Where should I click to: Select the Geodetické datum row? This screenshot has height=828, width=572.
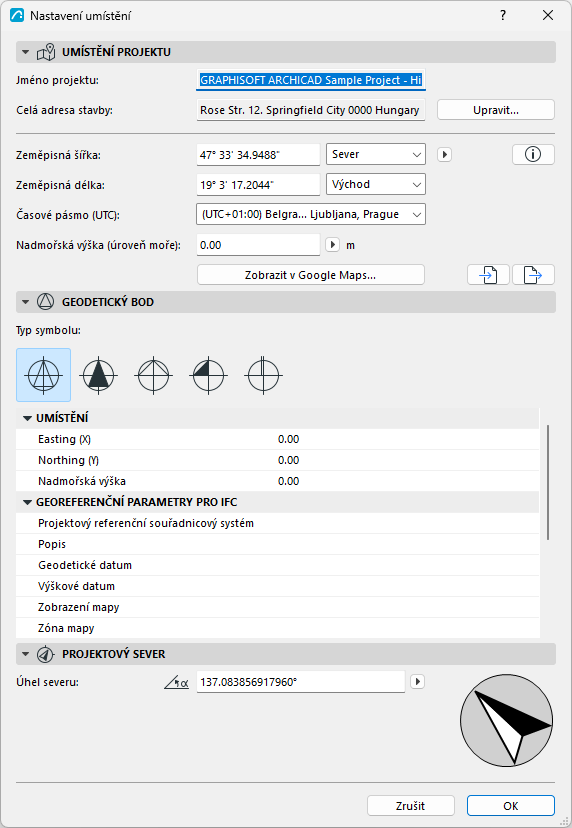(278, 565)
